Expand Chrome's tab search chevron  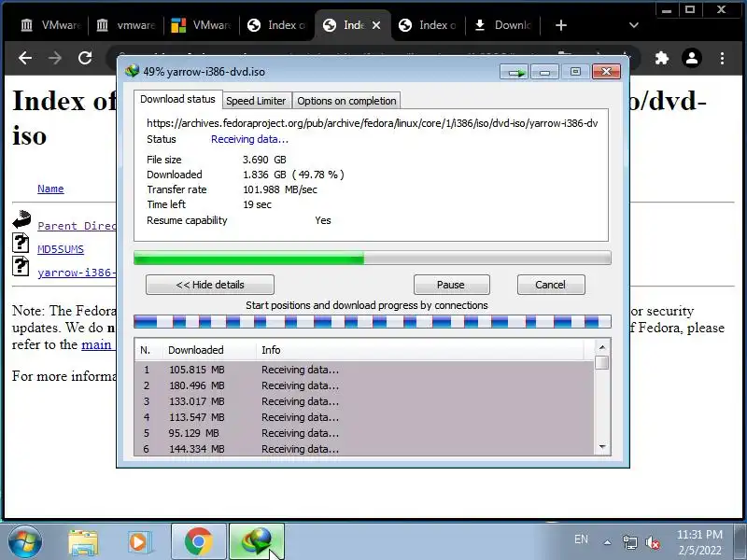pos(634,25)
